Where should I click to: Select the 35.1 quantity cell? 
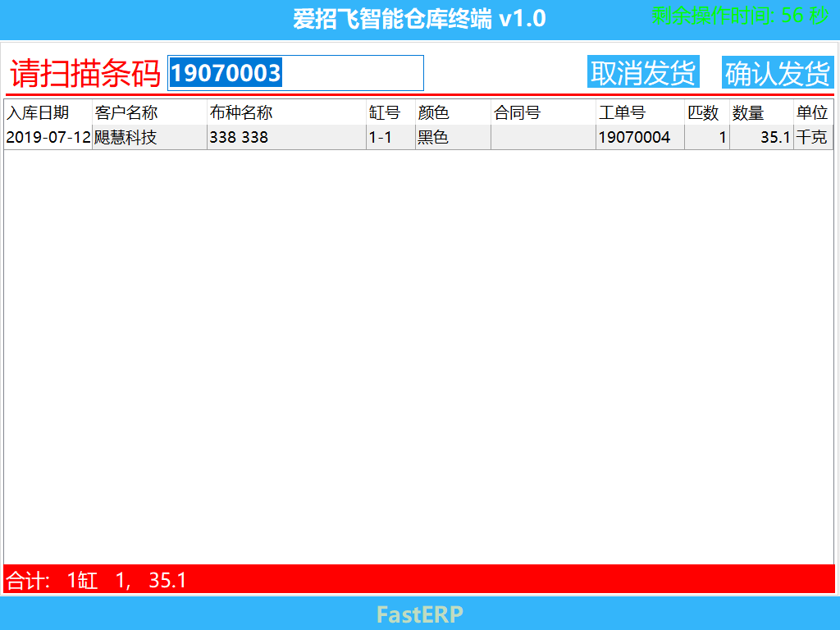(x=761, y=137)
